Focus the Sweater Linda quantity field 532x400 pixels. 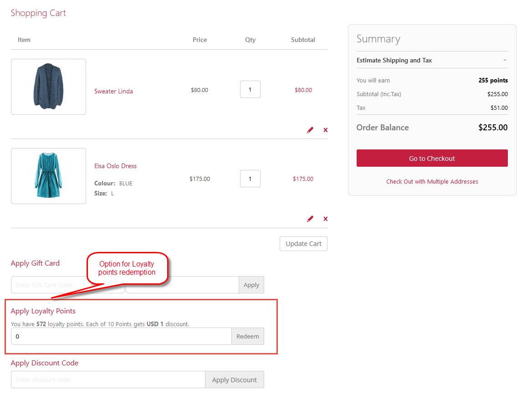tap(250, 89)
